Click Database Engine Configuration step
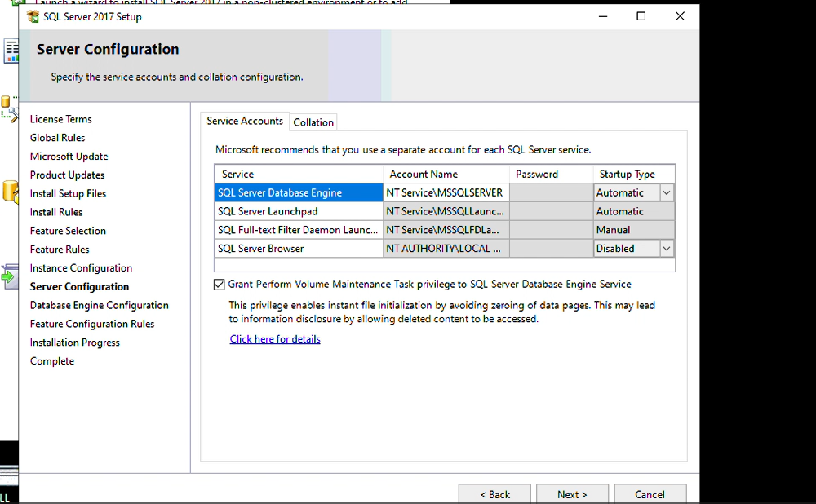 (99, 305)
